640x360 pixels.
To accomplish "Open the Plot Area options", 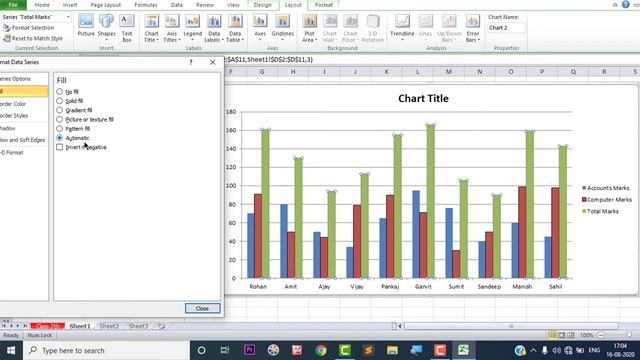I will (309, 28).
